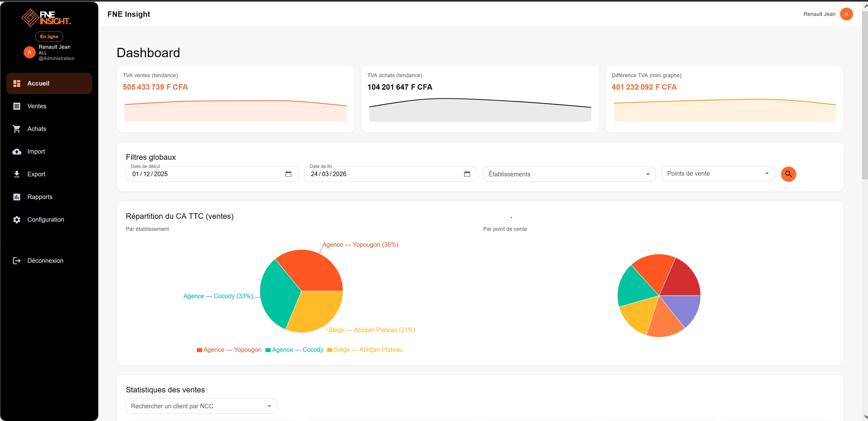Go to the Ventes section in the sidebar
Viewport: 868px width, 421px height.
click(x=37, y=106)
